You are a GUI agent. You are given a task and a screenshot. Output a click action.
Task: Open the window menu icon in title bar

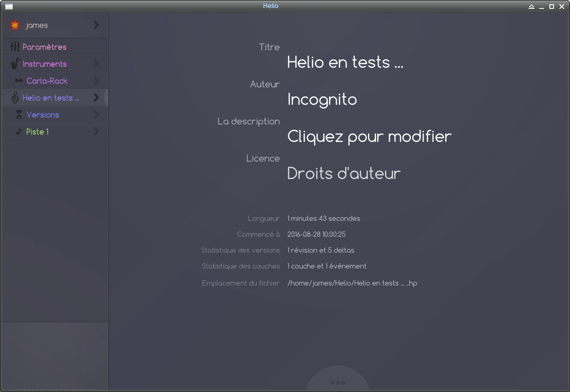point(9,6)
